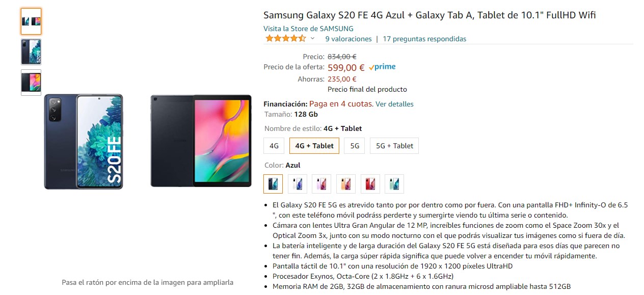Show the Galaxy Tab A tablet thumbnail
This screenshot has width=644, height=295.
pos(31,83)
